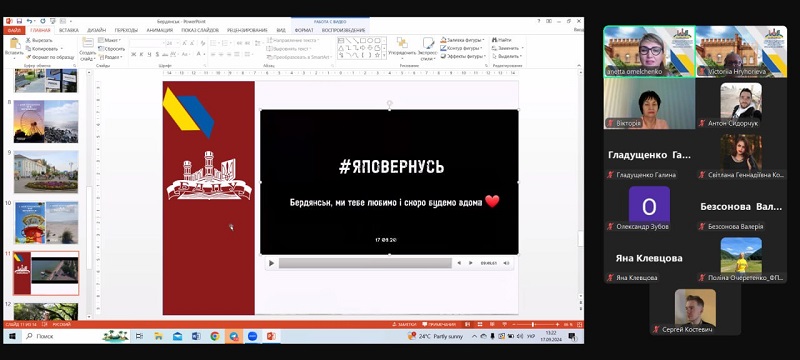The height and width of the screenshot is (360, 800).
Task: Open the Layout (Макет) dropdown
Action: 110,40
